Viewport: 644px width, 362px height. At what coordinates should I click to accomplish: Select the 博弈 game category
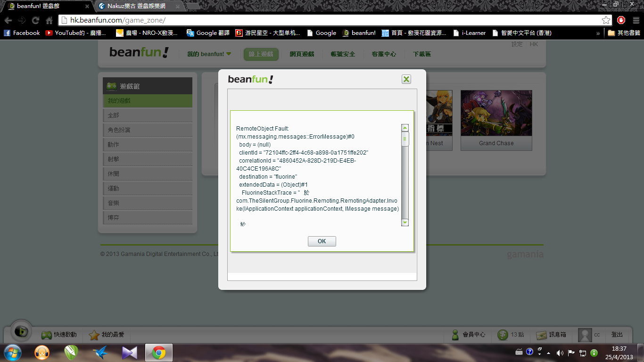click(x=148, y=218)
